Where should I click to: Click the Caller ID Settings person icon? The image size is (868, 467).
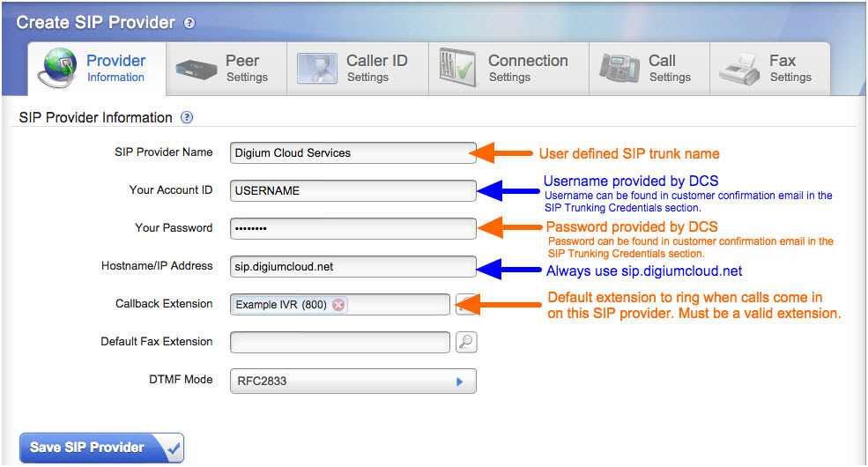316,69
